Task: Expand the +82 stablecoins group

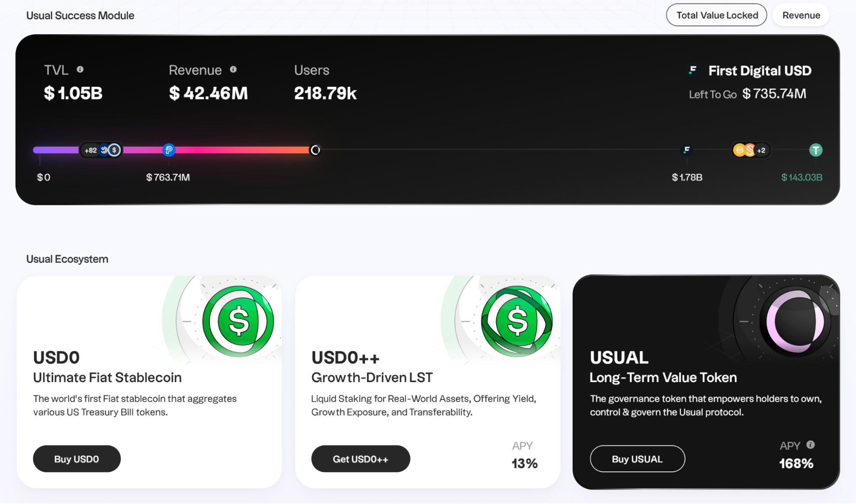Action: [x=90, y=150]
